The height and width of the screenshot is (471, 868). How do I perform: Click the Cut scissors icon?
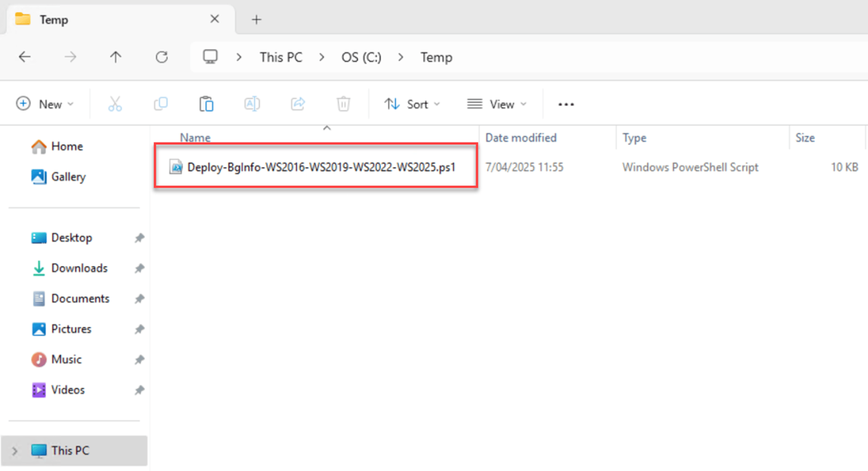(x=115, y=104)
